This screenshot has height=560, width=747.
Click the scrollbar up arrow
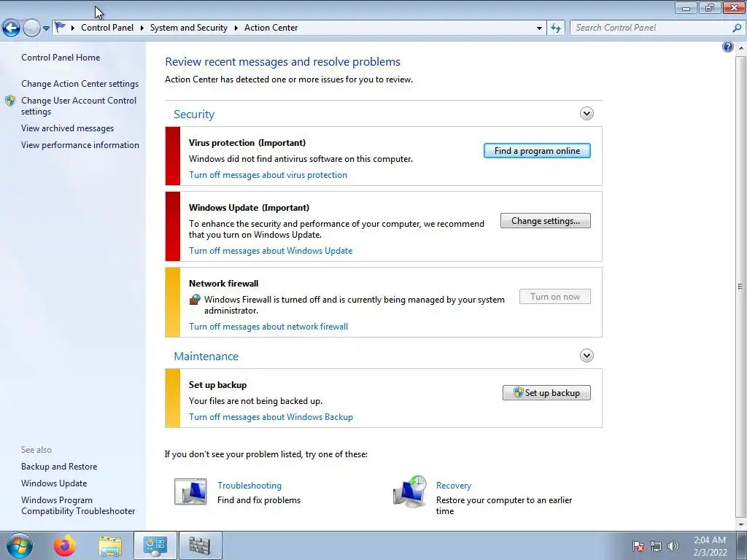740,48
